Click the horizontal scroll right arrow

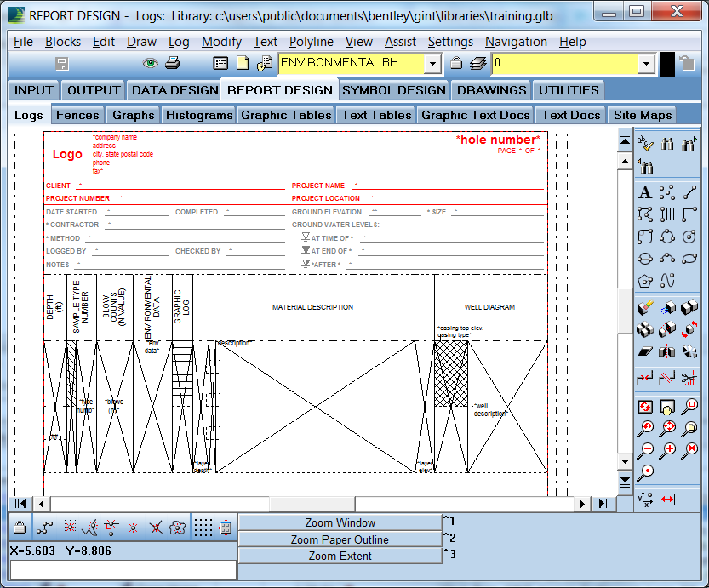pos(582,503)
